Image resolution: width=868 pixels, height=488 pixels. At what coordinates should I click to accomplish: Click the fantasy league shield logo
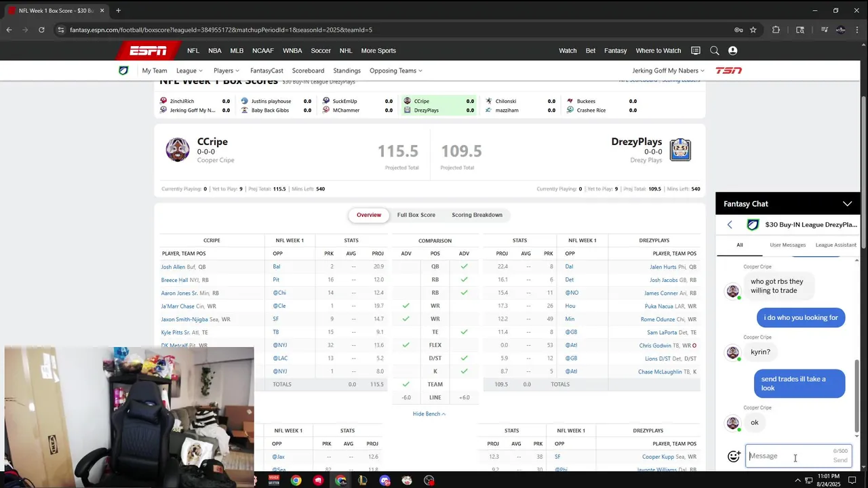click(x=123, y=70)
